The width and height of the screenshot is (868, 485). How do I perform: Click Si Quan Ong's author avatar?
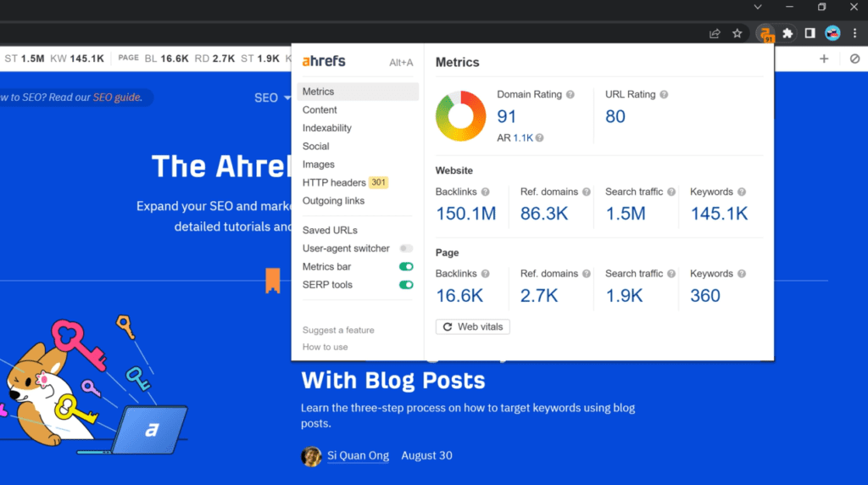coord(311,456)
